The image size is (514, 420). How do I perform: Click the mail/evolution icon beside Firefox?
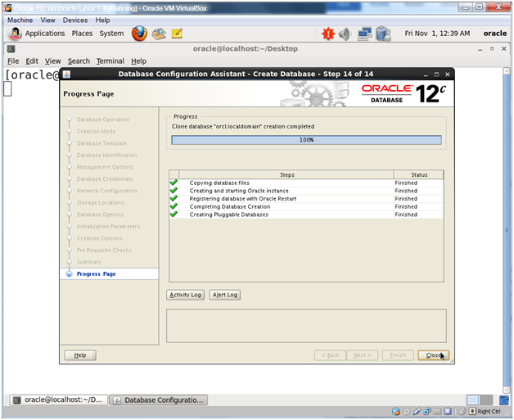(159, 34)
